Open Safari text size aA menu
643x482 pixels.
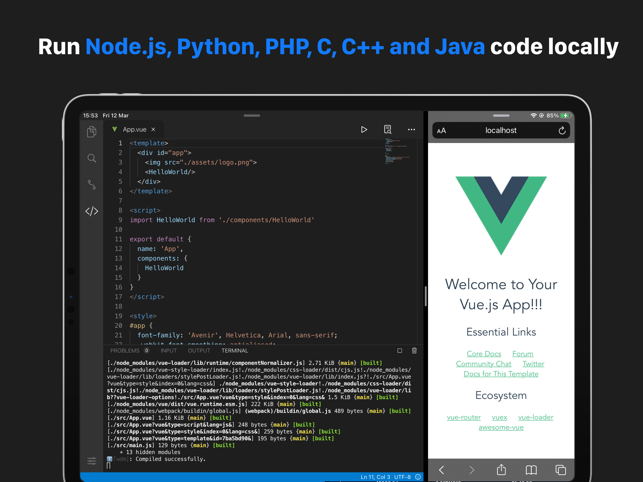pos(442,131)
